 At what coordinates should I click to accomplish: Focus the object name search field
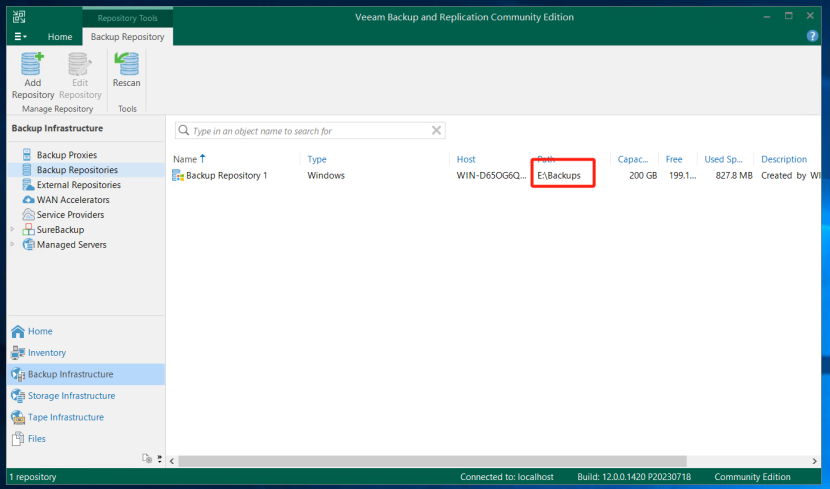(310, 131)
